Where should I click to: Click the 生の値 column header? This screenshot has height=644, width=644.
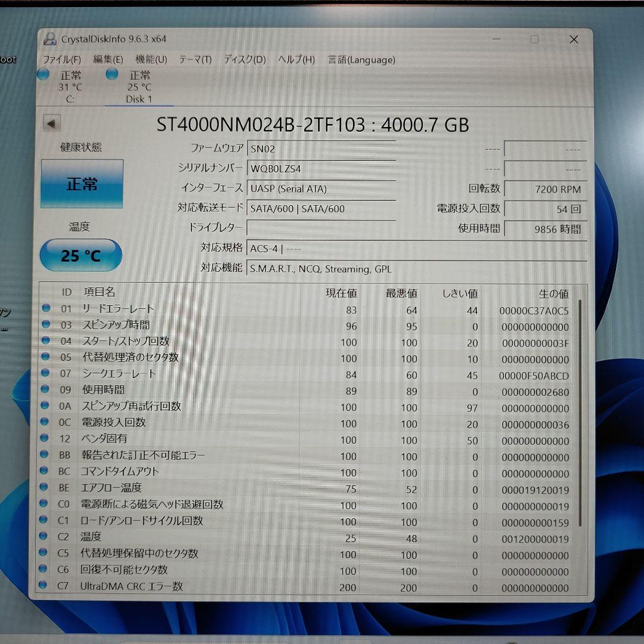pos(553,293)
